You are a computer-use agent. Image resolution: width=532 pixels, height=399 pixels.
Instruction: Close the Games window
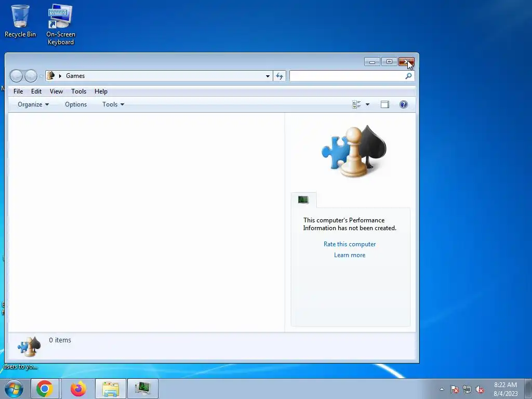point(406,62)
